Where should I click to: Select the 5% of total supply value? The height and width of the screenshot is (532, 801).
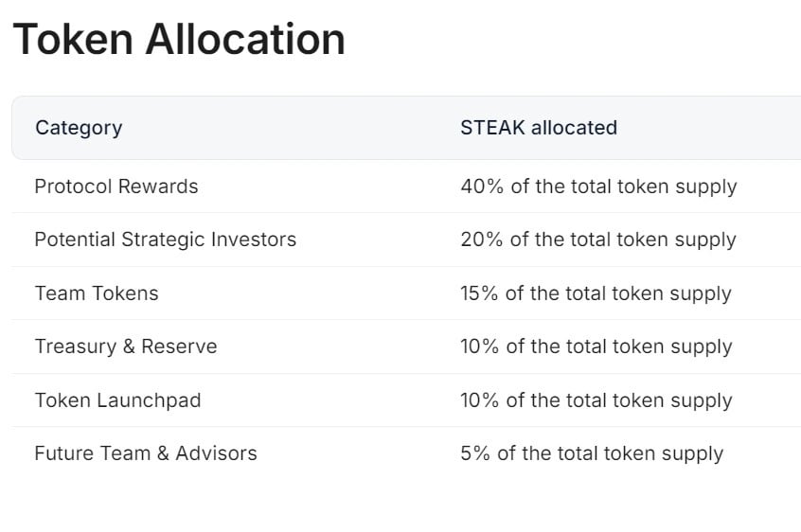point(592,453)
